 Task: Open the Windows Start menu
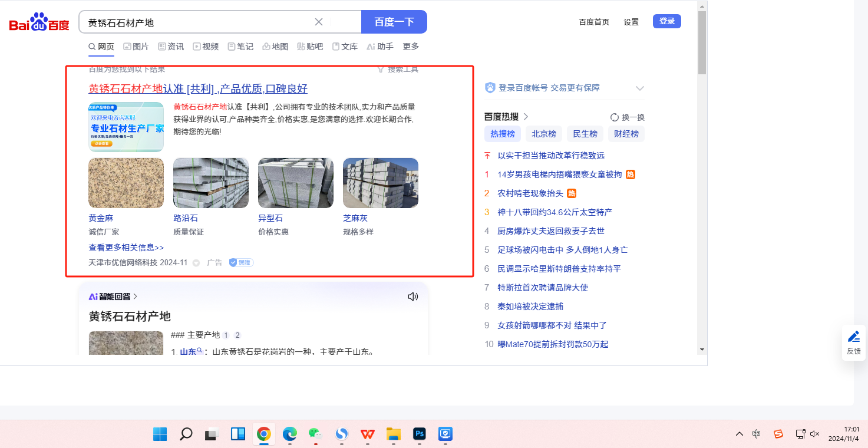point(160,434)
